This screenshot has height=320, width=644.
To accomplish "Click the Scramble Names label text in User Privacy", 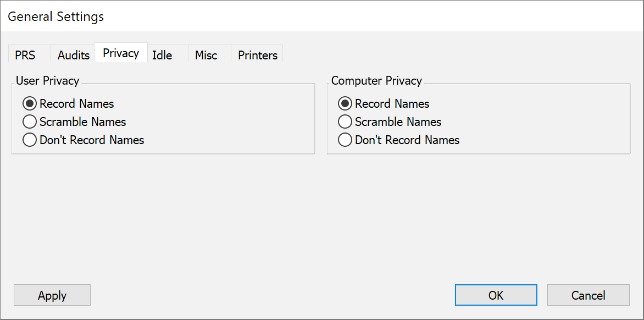I will (83, 122).
